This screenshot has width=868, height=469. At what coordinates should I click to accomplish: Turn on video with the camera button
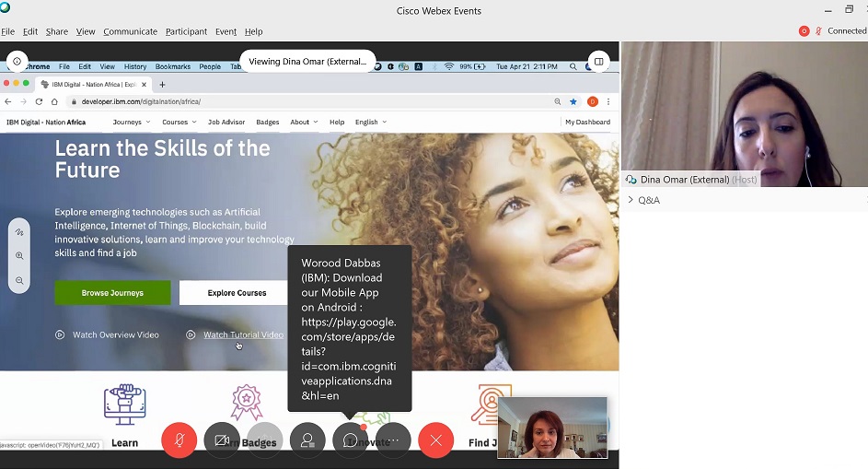point(222,440)
